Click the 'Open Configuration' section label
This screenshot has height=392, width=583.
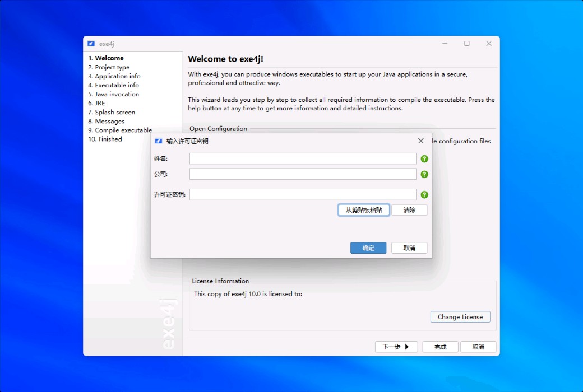(x=218, y=129)
